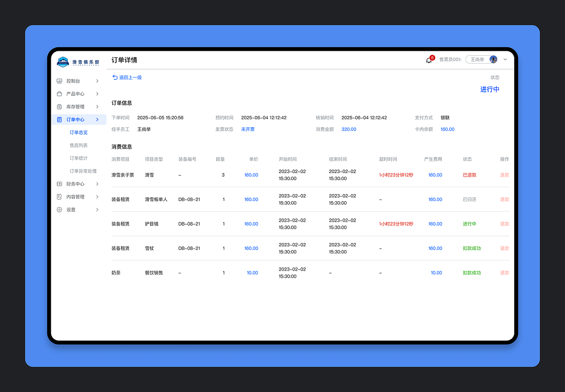Screen dimensions: 565x392
Task: Open the 王尚举 account dropdown arrow
Action: [x=505, y=59]
